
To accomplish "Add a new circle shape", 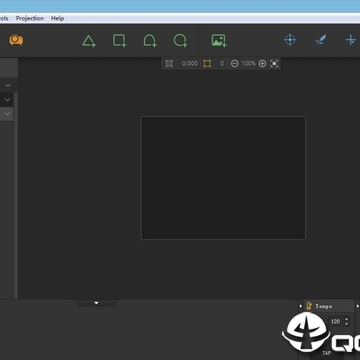I will (180, 41).
